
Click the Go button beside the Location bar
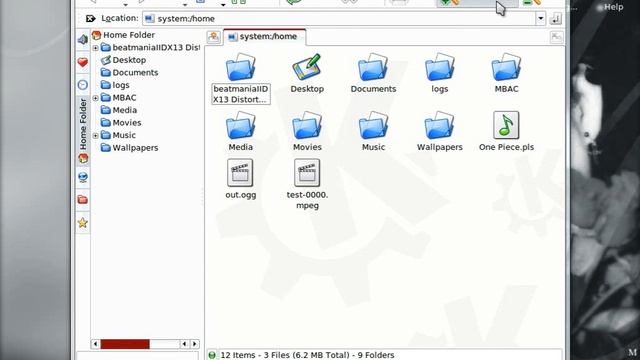[556, 18]
